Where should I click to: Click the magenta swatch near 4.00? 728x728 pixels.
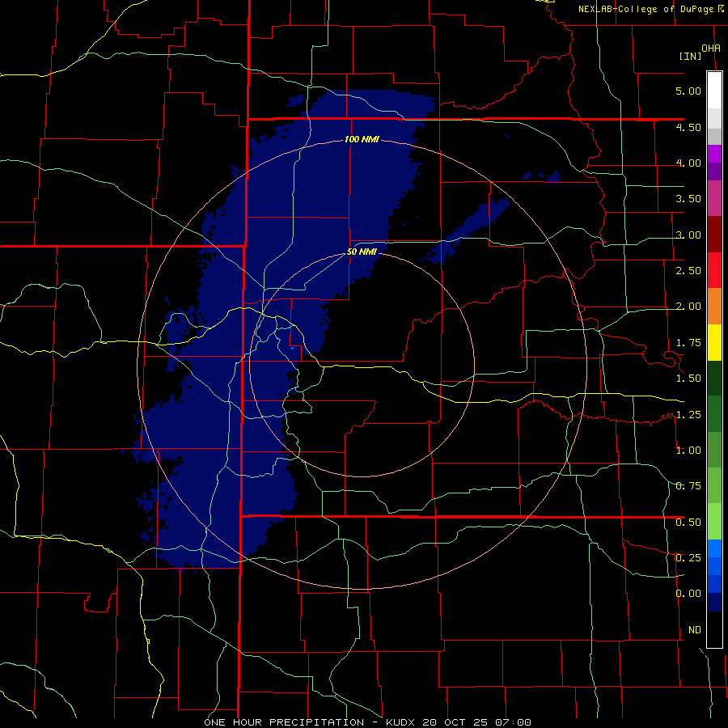click(714, 154)
